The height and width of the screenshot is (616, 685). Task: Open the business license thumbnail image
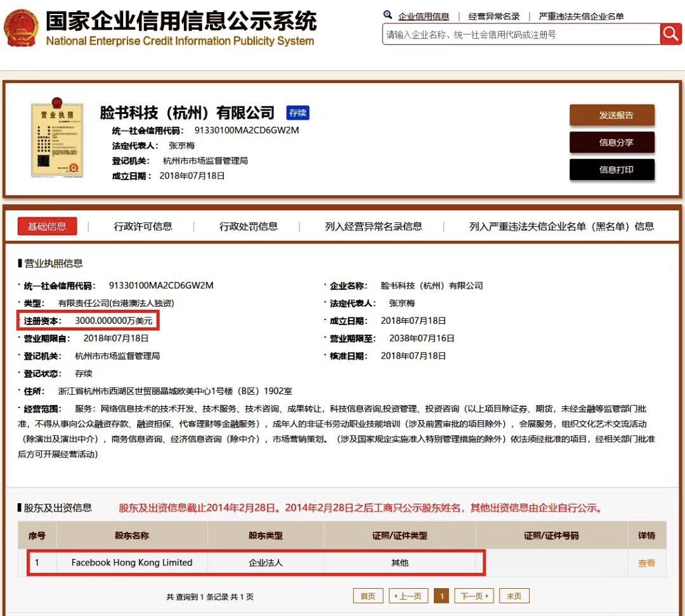click(57, 138)
